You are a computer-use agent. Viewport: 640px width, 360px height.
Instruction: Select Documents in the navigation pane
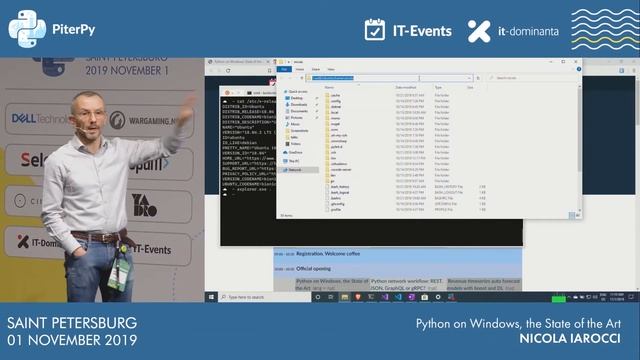[x=299, y=111]
